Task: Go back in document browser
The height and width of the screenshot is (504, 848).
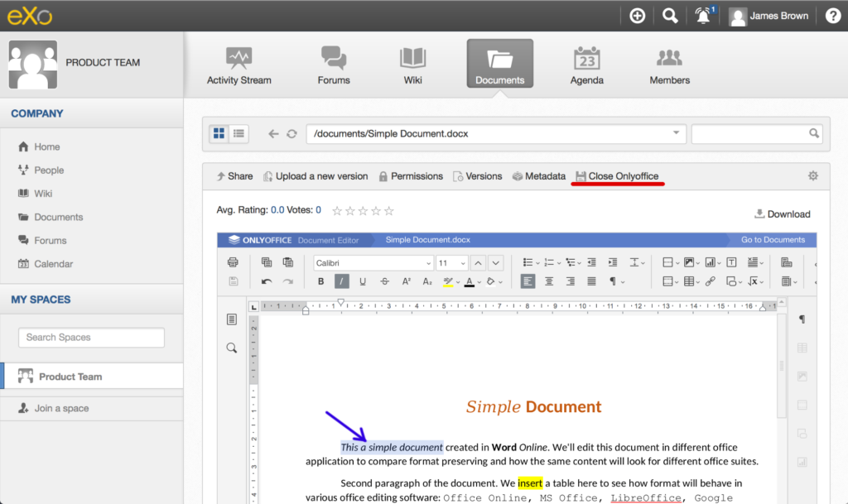Action: 273,133
